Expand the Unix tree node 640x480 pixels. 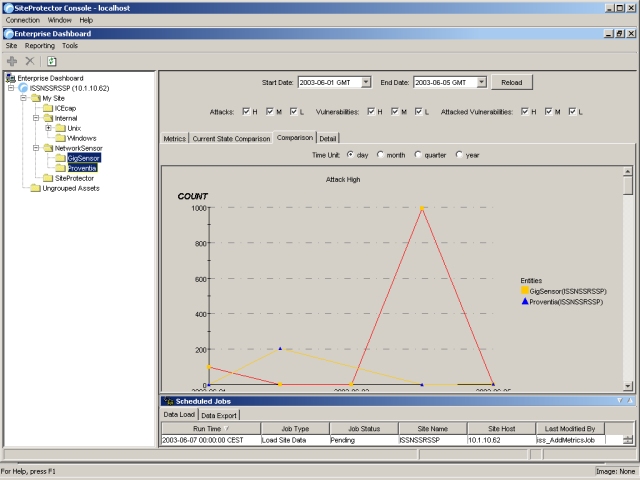click(49, 128)
